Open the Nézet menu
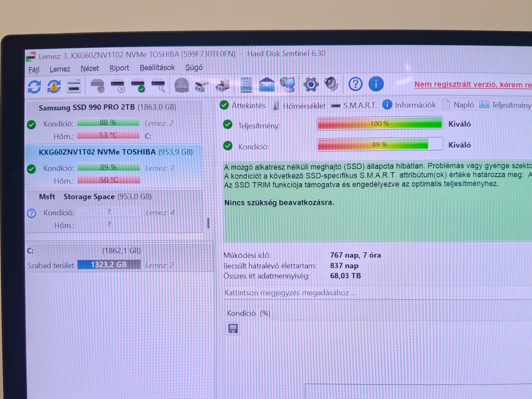 [90, 68]
